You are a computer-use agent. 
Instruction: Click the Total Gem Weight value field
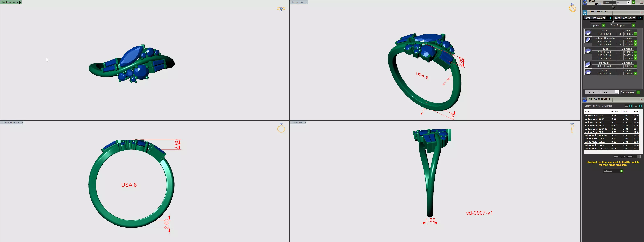point(609,18)
